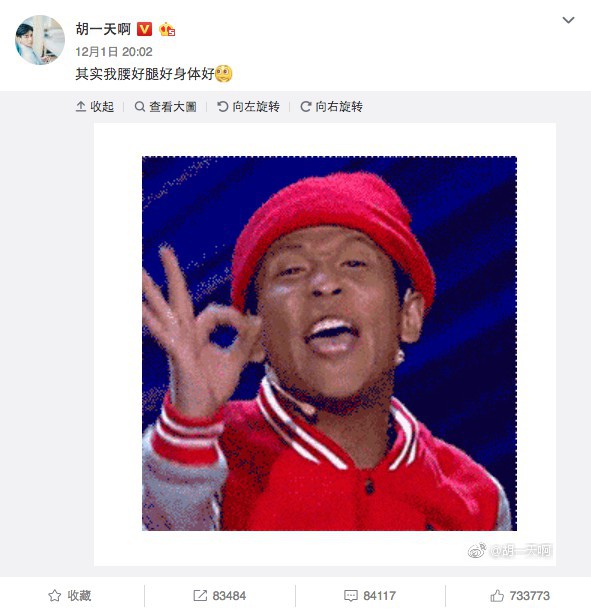Click the crown membership badge icon

[167, 29]
